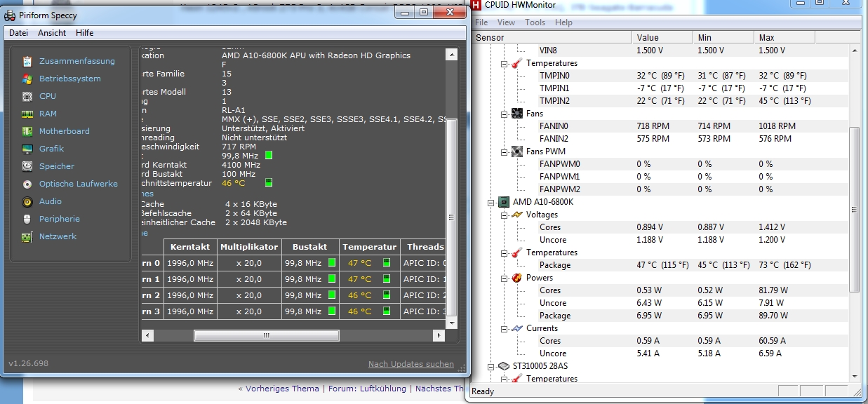Click the Grafik monitor icon
Screen dimensions: 868x404
tap(27, 149)
